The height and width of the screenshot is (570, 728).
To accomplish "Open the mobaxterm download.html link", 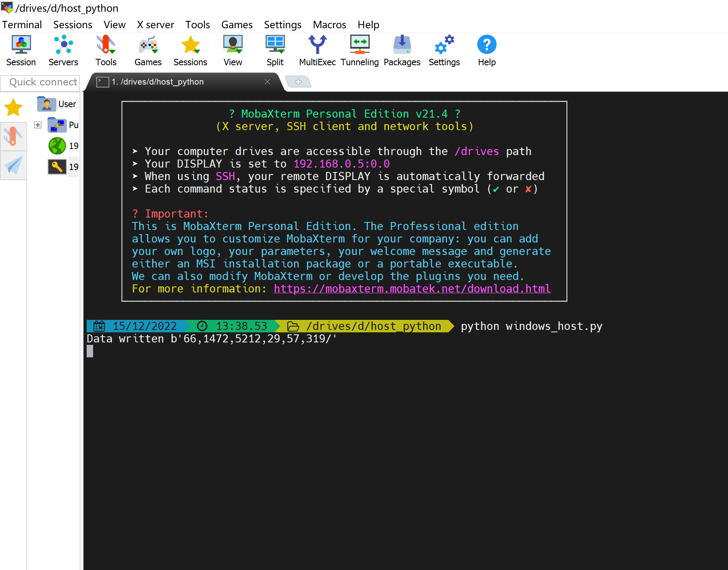I will coord(412,289).
